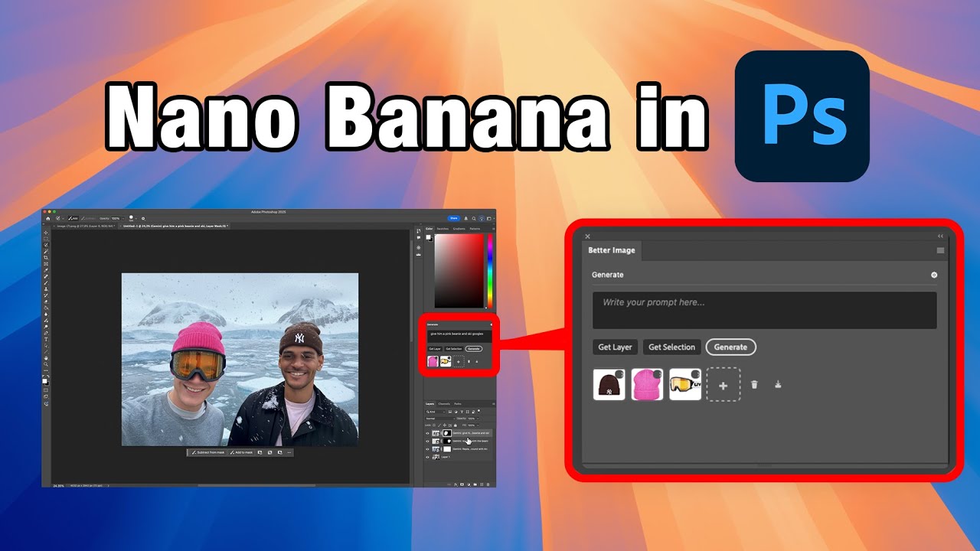Viewport: 980px width, 551px height.
Task: Switch to the Swatches tab
Action: (x=443, y=229)
